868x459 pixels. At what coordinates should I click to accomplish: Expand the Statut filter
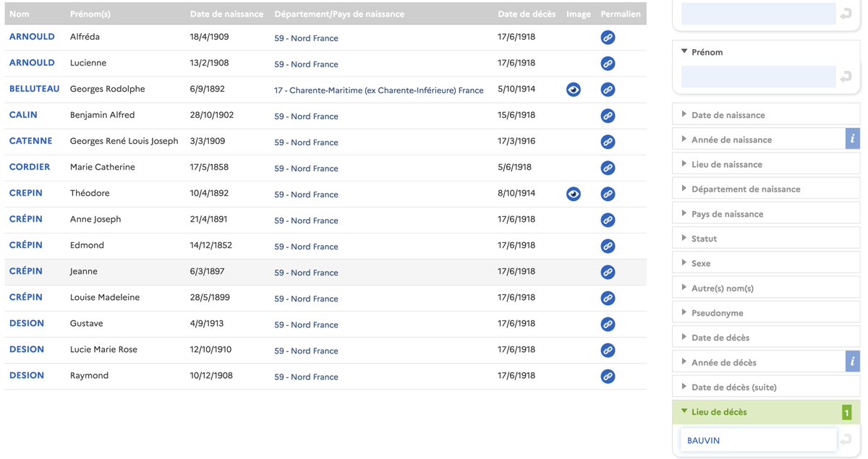pyautogui.click(x=766, y=239)
